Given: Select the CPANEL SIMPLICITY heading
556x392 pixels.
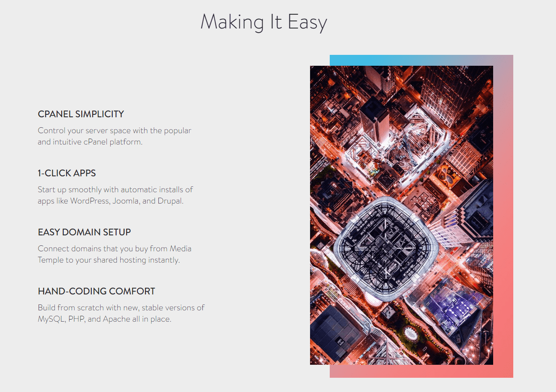Looking at the screenshot, I should [81, 114].
